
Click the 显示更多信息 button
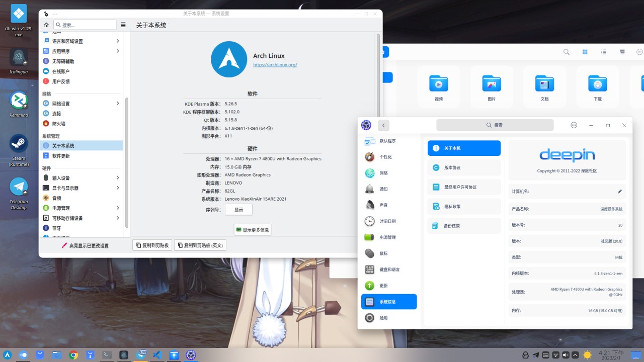coord(253,230)
